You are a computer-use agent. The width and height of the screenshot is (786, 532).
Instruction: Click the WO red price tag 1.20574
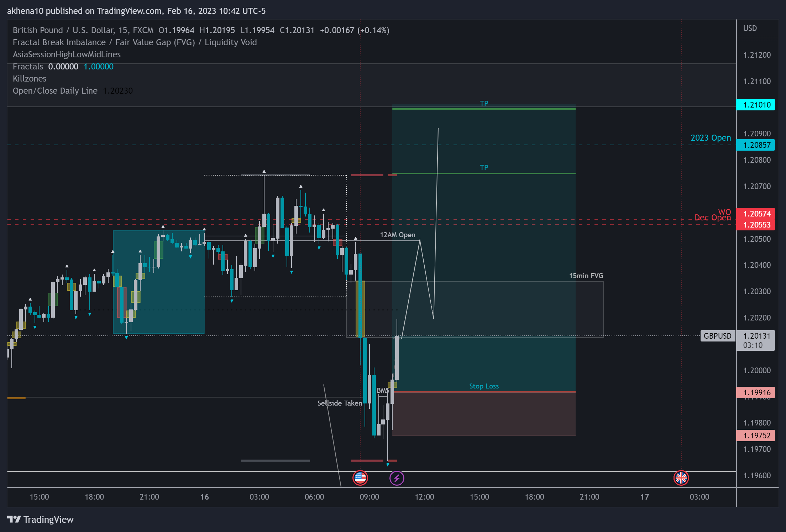(755, 214)
